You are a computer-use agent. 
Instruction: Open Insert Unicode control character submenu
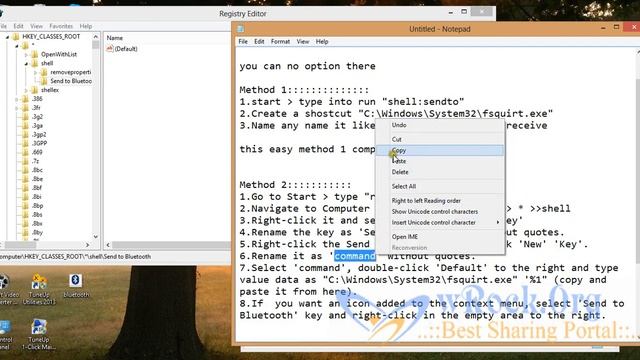(x=440, y=222)
